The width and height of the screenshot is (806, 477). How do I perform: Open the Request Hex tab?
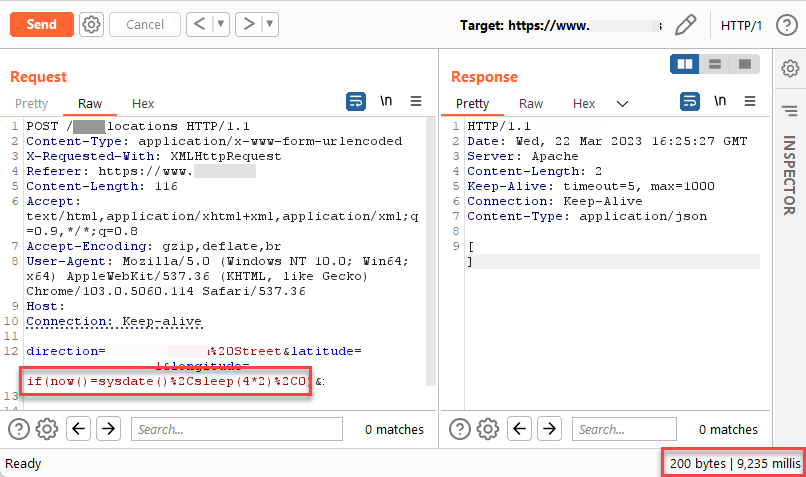[x=143, y=104]
